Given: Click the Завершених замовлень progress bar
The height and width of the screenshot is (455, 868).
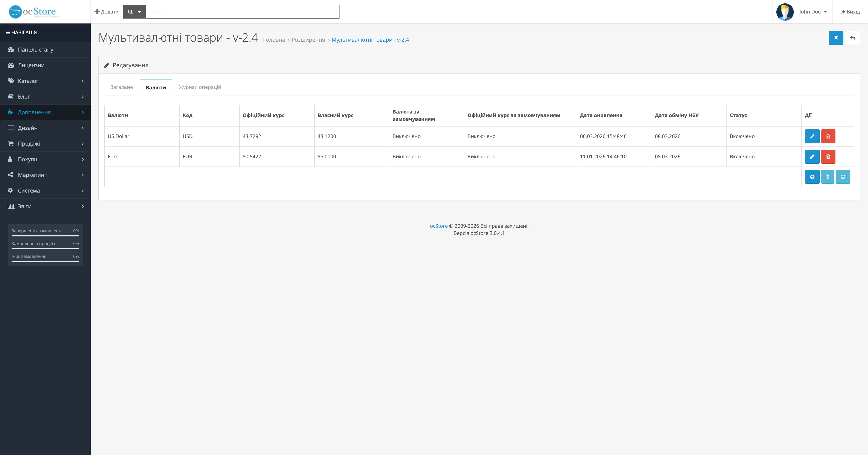Looking at the screenshot, I should [x=45, y=236].
